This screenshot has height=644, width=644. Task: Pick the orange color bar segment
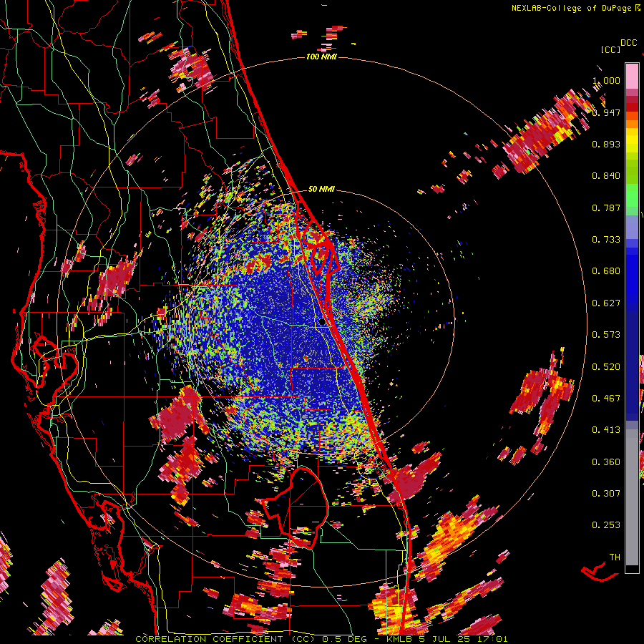coord(632,124)
